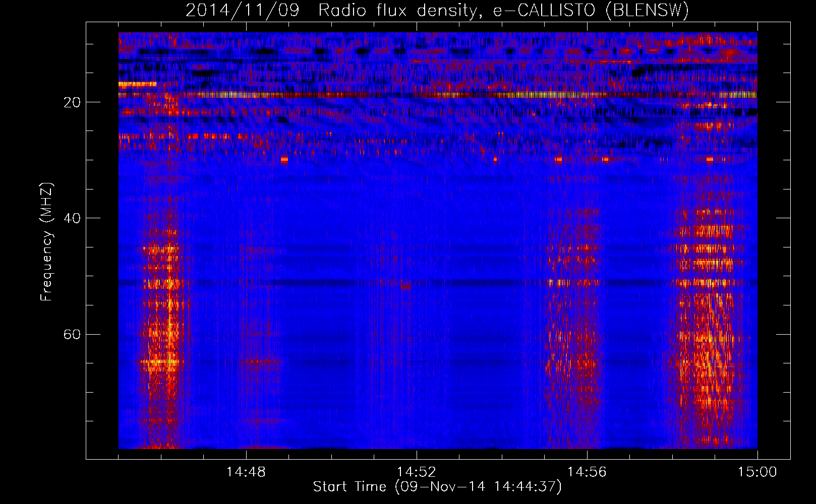Image resolution: width=816 pixels, height=504 pixels.
Task: Click the 20 frequency tick label
Action: tap(72, 102)
